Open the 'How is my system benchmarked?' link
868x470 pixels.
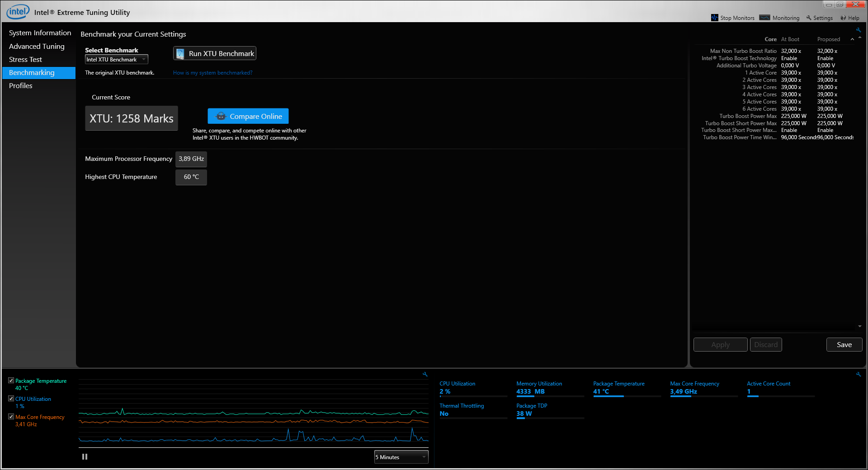212,73
